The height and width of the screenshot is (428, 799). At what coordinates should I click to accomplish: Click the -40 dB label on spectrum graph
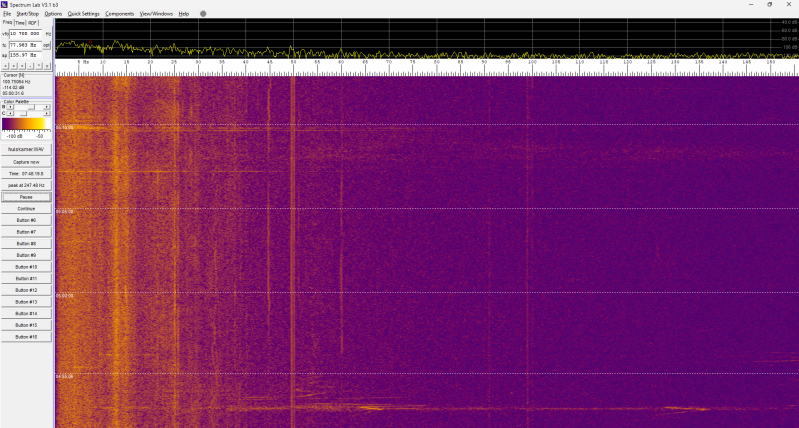[x=789, y=22]
